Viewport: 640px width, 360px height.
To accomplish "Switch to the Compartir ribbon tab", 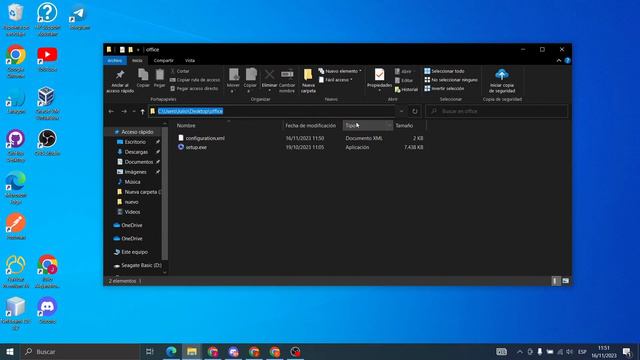I will coord(164,60).
